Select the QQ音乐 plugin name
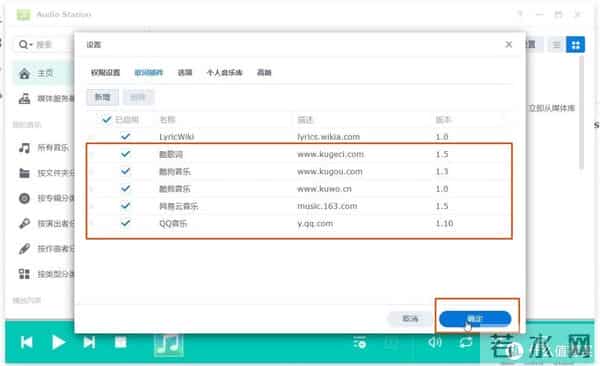 (173, 223)
